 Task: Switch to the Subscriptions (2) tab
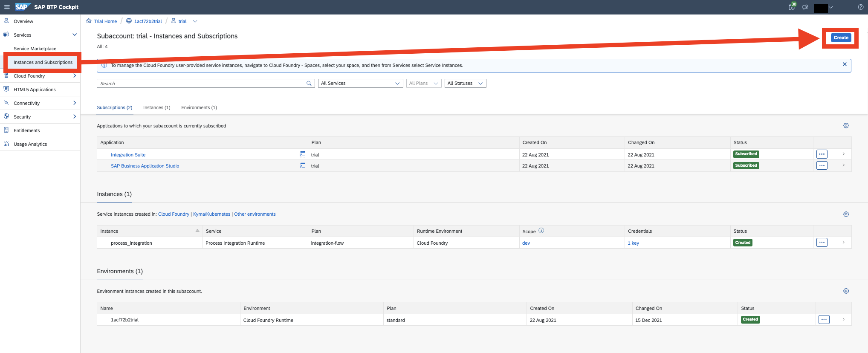pyautogui.click(x=115, y=107)
